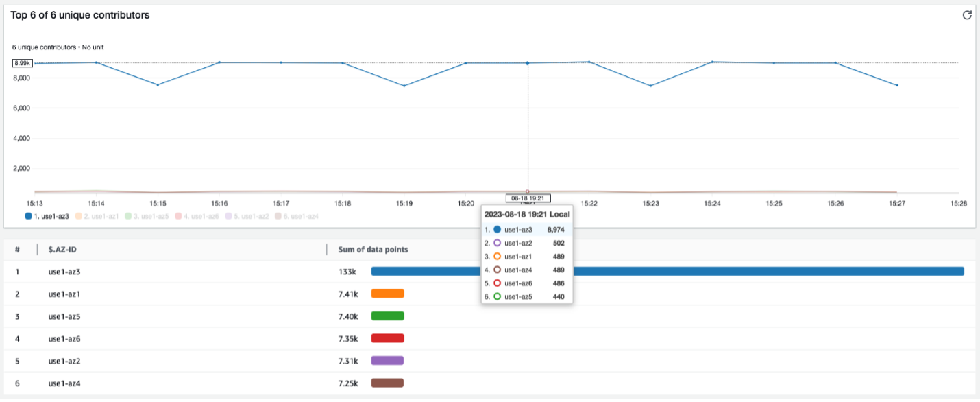This screenshot has height=402, width=980.
Task: Click the 8.99k y-axis value label
Action: pyautogui.click(x=23, y=63)
